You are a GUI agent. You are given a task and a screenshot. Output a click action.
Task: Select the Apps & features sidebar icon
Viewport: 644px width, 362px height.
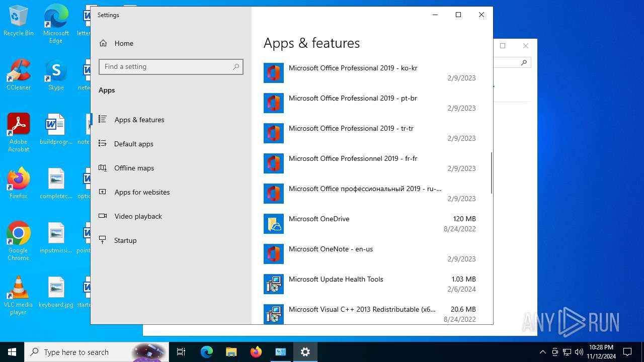pos(103,119)
